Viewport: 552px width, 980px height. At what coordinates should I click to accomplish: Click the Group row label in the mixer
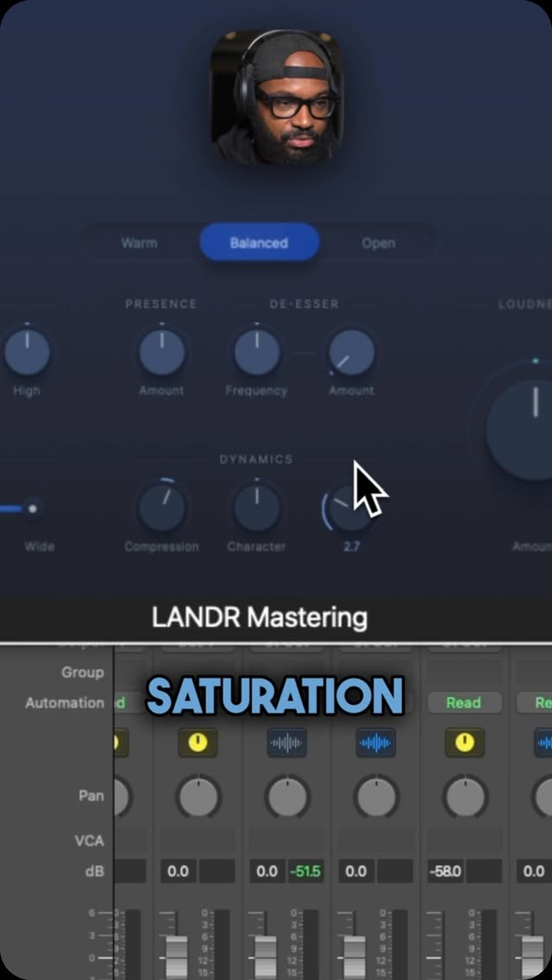pos(83,673)
